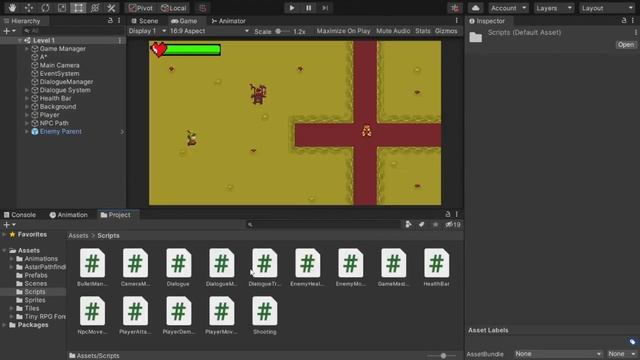Screen dimensions: 640x360
Task: Switch to Console tab
Action: click(x=20, y=215)
